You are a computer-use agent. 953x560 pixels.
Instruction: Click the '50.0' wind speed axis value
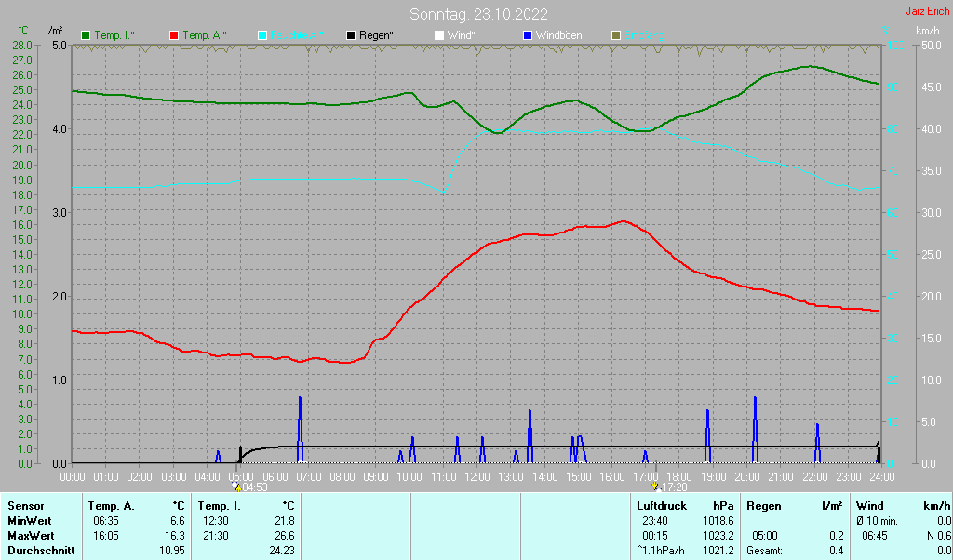(932, 45)
